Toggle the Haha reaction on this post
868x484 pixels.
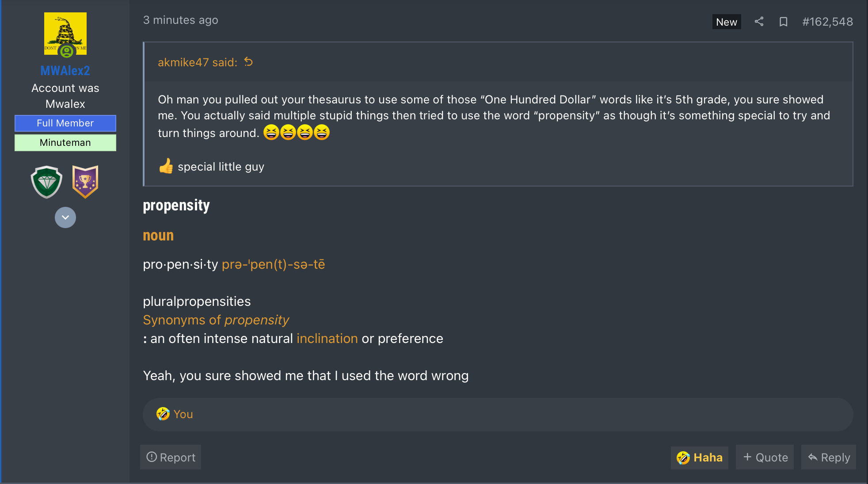(x=699, y=457)
